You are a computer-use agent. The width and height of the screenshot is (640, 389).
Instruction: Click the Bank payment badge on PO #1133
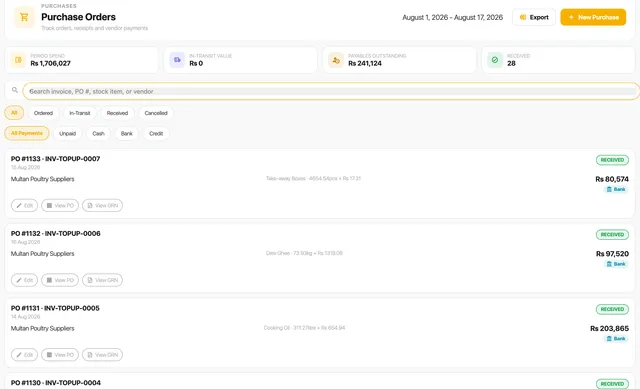tap(616, 189)
